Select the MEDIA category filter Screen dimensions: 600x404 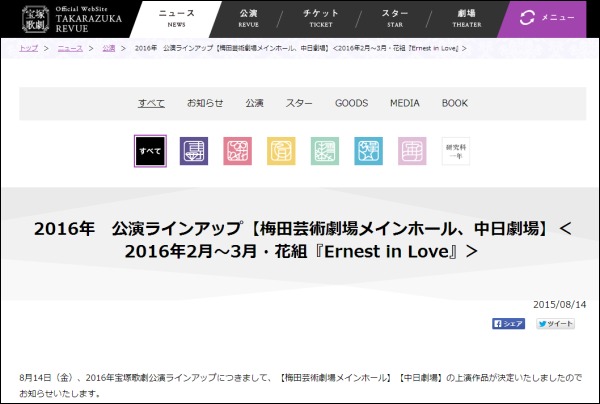[404, 103]
